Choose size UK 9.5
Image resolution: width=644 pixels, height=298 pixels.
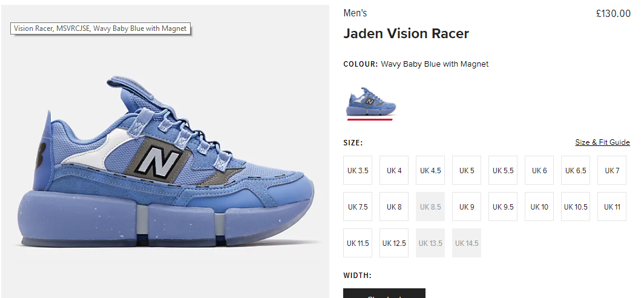point(503,207)
